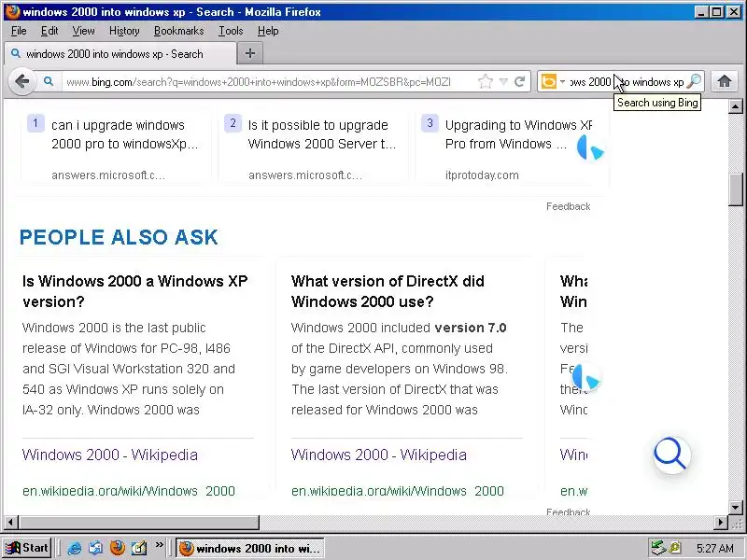
Task: Click the fourth Quick Launch notepad icon
Action: click(x=138, y=548)
